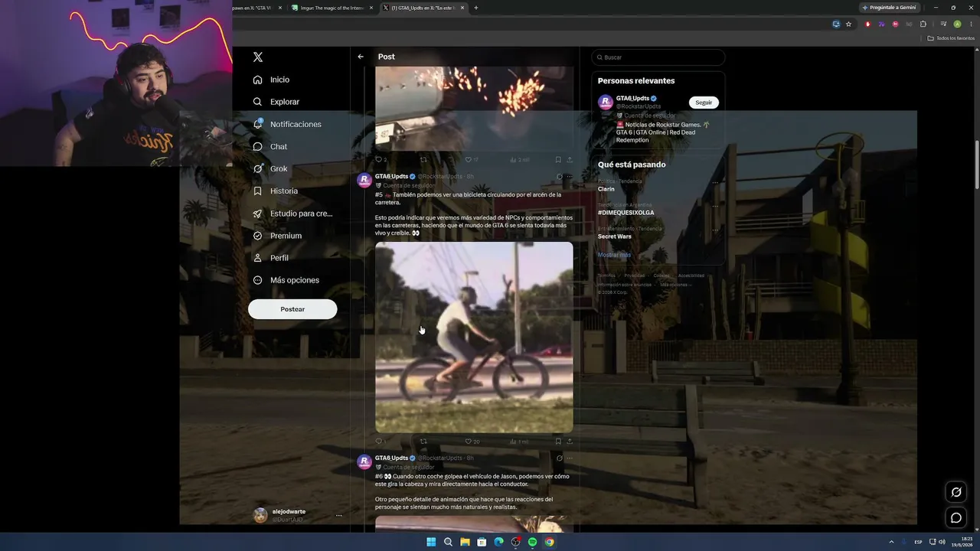980x551 pixels.
Task: Open more options for Secret Wars trend
Action: coord(715,230)
